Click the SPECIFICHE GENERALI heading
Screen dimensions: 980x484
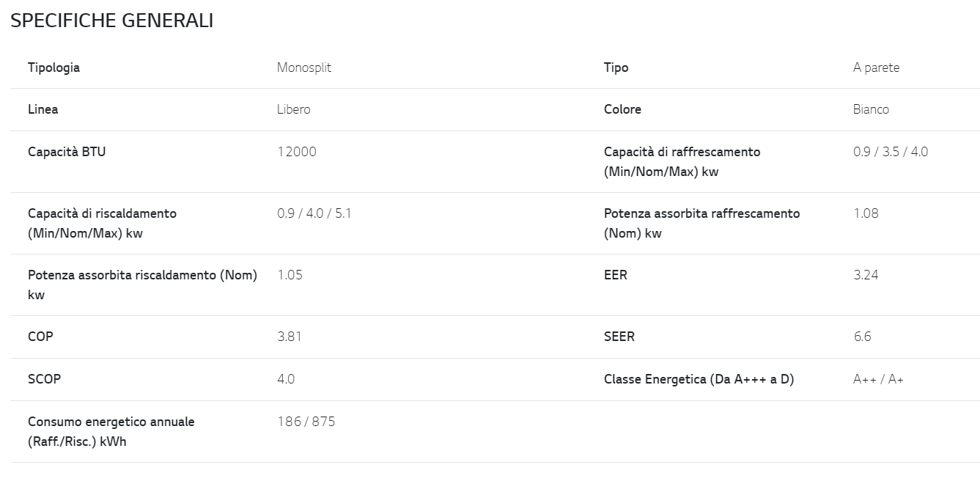coord(111,21)
